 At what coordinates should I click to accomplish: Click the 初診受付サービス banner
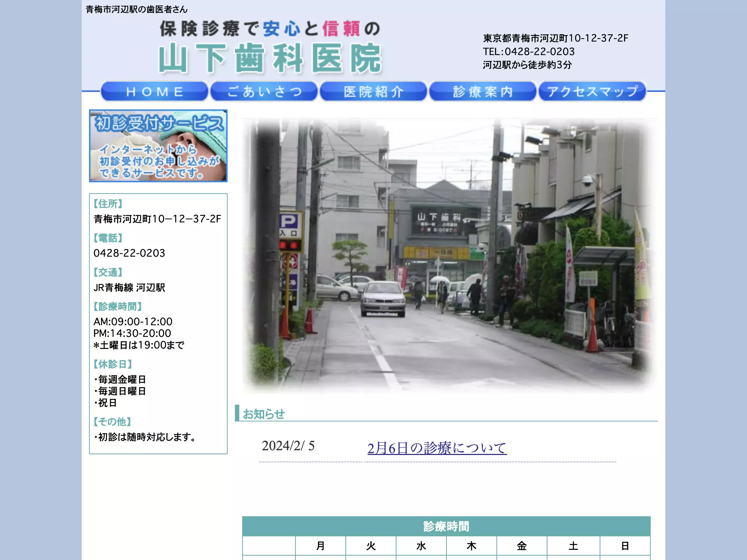pos(158,146)
